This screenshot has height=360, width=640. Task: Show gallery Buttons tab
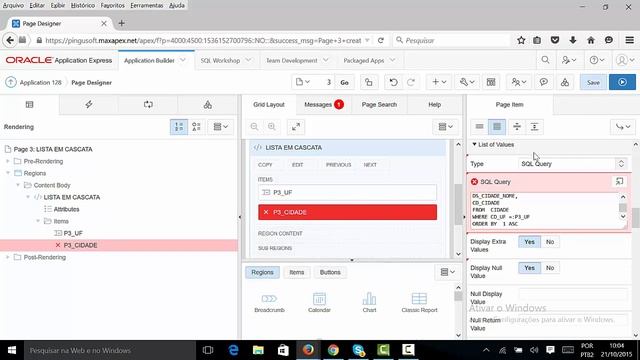click(x=330, y=272)
